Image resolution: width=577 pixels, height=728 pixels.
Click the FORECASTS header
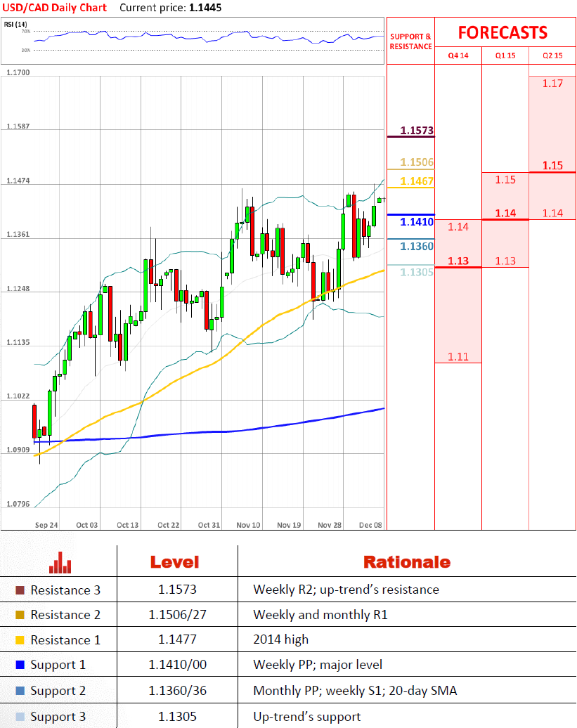[503, 32]
